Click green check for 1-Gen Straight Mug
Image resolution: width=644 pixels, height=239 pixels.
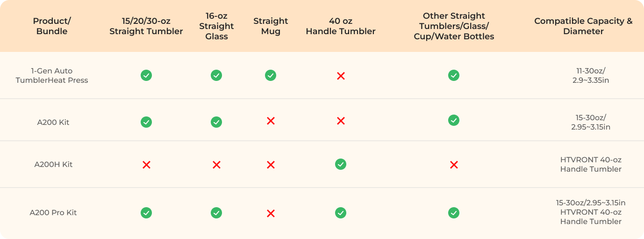(x=270, y=75)
